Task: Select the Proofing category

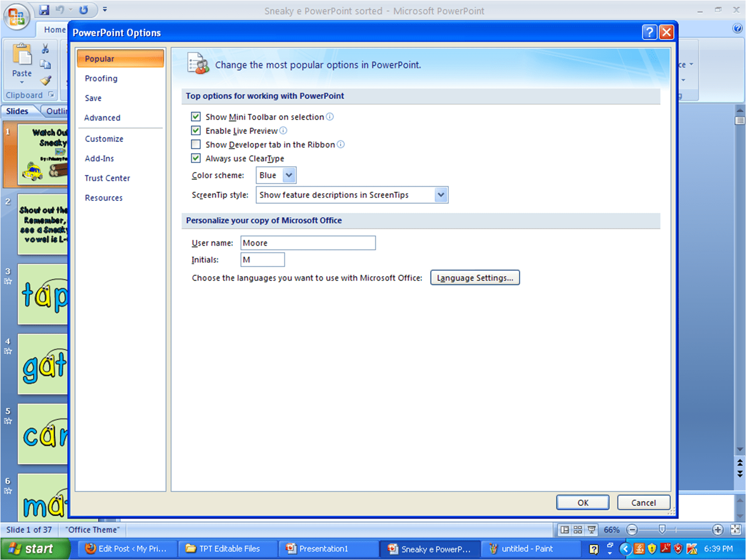Action: tap(121, 78)
